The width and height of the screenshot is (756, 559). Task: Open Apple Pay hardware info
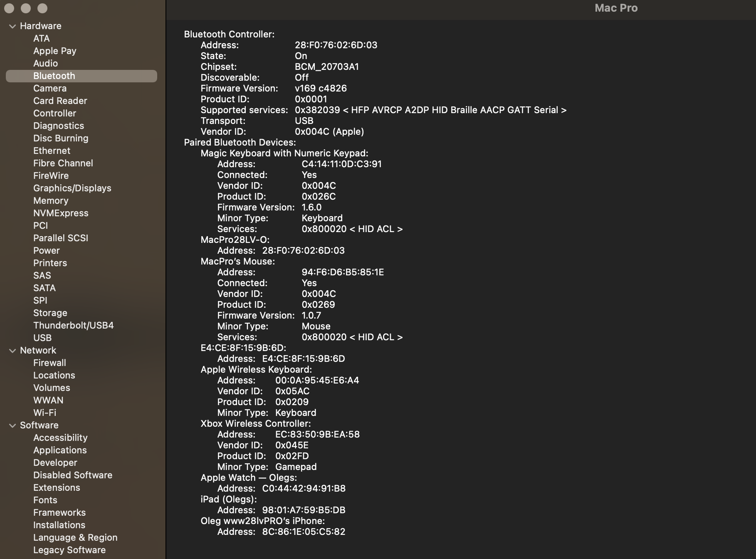click(55, 51)
